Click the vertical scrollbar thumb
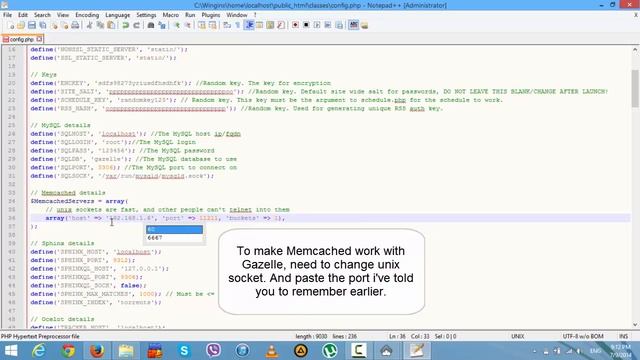The width and height of the screenshot is (640, 360). [x=635, y=88]
